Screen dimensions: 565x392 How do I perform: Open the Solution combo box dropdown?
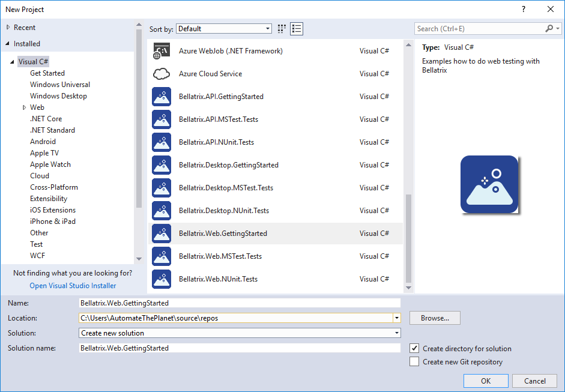396,333
